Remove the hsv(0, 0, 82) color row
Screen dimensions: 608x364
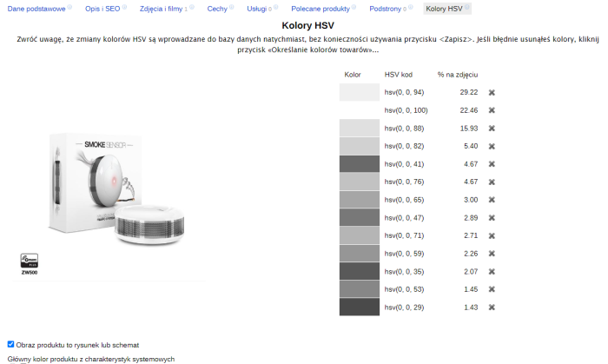pos(492,146)
